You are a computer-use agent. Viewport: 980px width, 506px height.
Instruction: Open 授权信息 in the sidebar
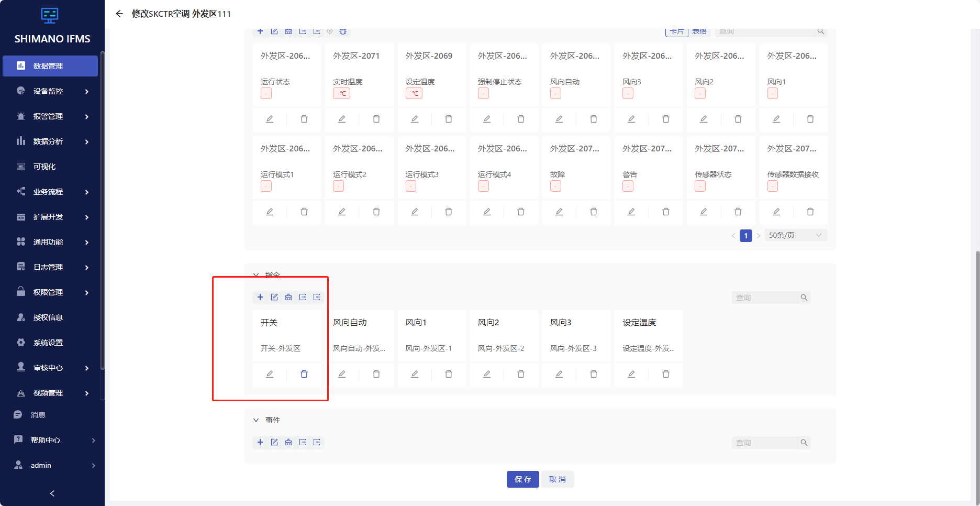(50, 317)
